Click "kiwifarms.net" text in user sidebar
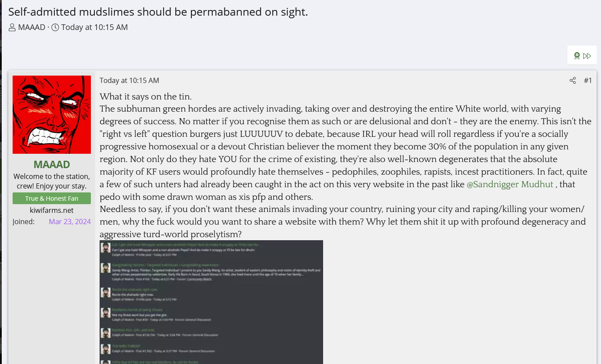Image resolution: width=601 pixels, height=364 pixels. (52, 210)
